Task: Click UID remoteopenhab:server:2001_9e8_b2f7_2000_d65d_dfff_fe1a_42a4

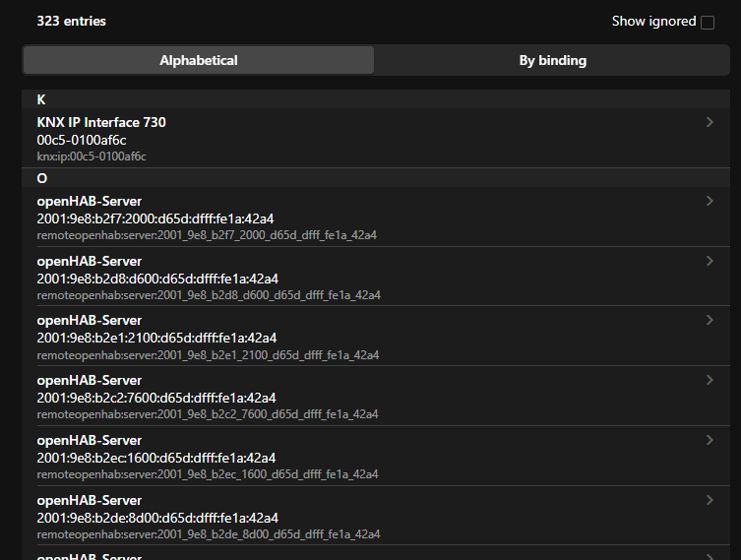Action: click(x=207, y=235)
